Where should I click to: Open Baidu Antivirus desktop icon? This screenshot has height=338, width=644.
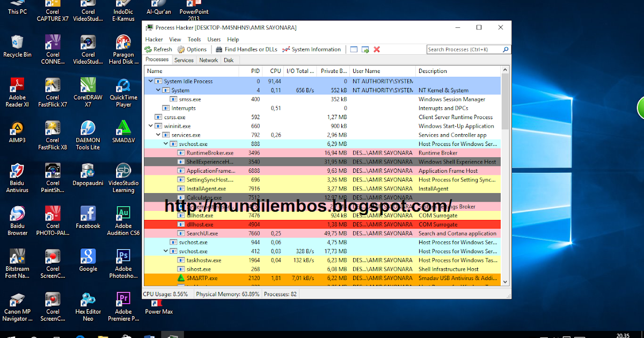pyautogui.click(x=17, y=178)
